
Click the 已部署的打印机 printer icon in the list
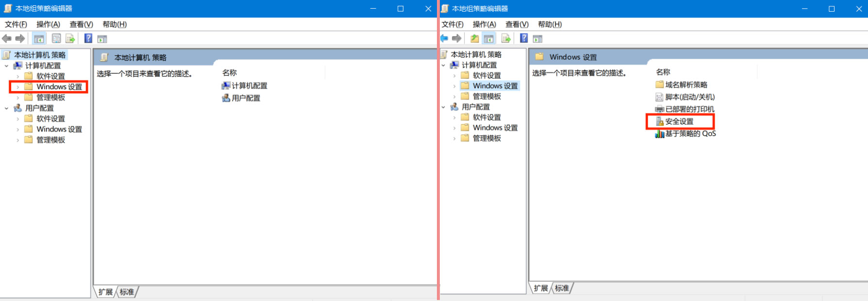pyautogui.click(x=660, y=109)
